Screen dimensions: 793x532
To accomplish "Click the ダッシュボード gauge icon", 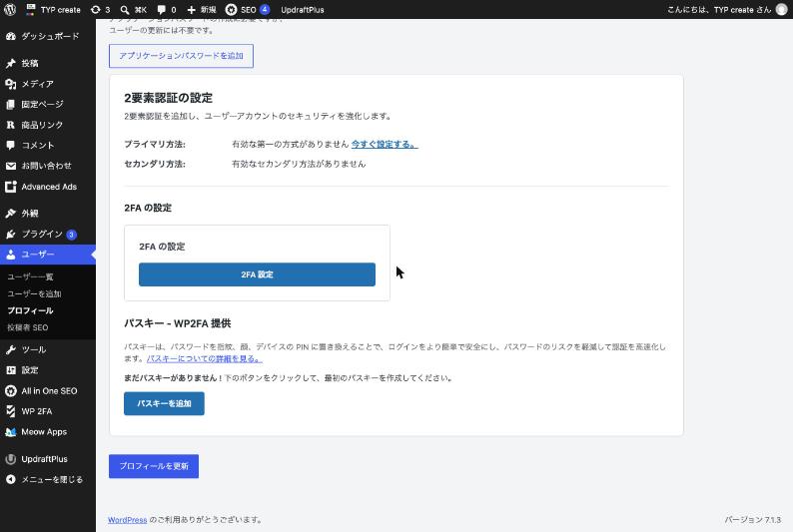I will click(x=11, y=36).
